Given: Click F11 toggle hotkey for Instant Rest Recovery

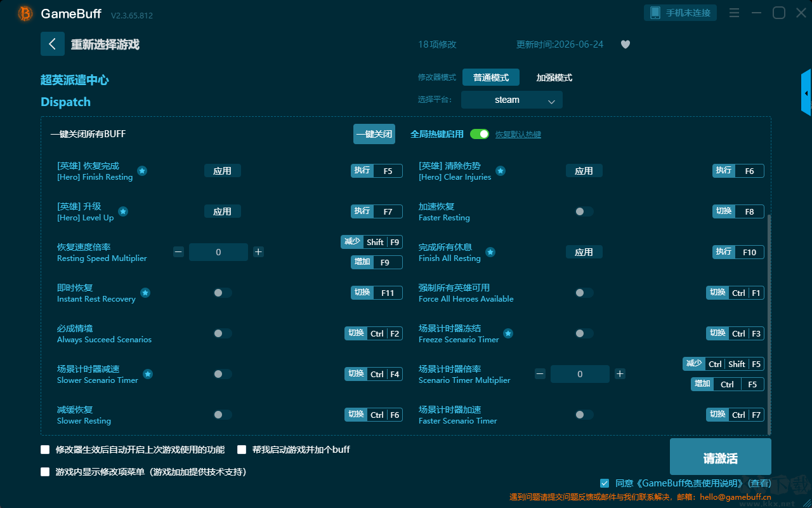Looking at the screenshot, I should (377, 293).
